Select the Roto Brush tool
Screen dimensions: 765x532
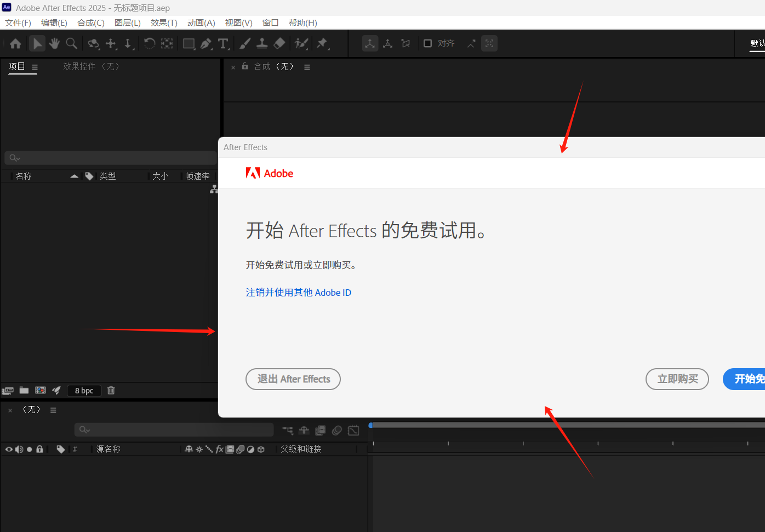click(301, 43)
